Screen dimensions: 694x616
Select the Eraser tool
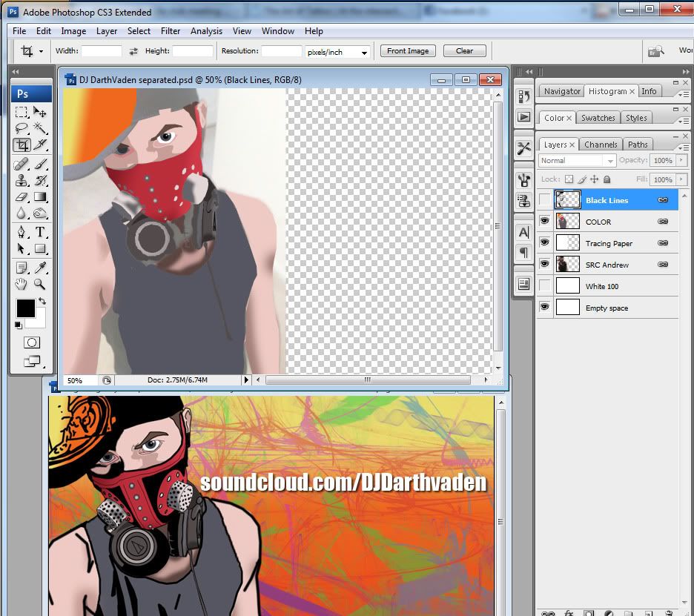pos(22,197)
